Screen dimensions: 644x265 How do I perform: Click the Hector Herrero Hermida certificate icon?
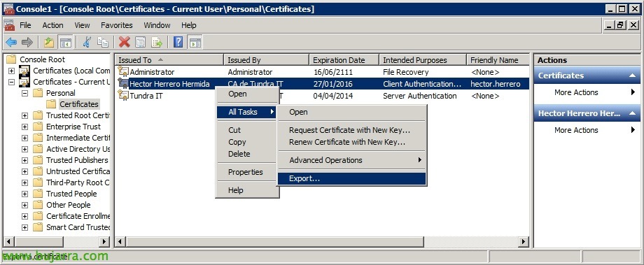click(x=123, y=83)
